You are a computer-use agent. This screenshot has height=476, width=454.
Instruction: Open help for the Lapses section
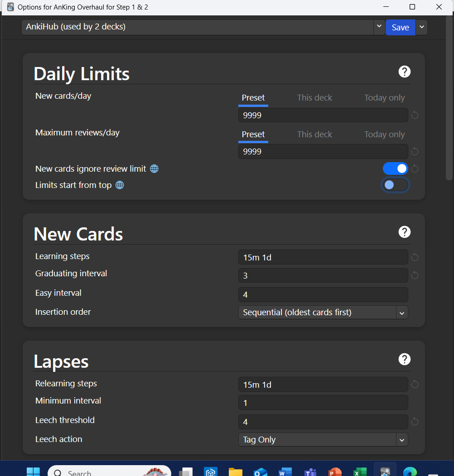[404, 359]
